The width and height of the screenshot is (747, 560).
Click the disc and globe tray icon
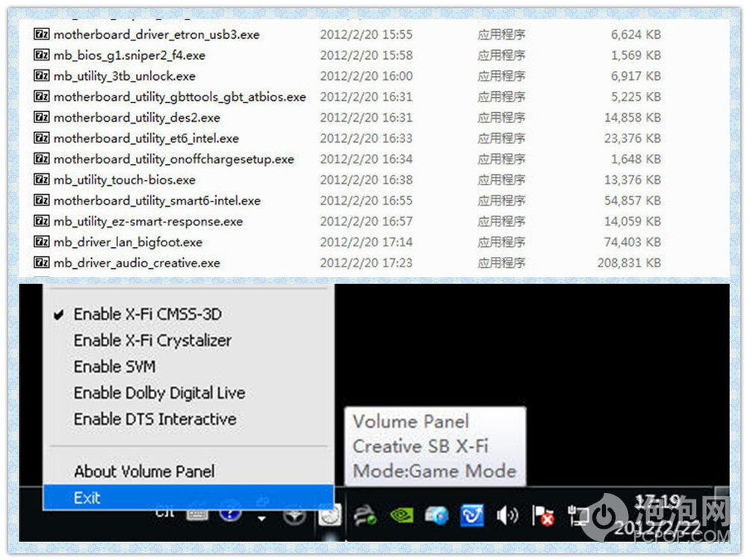tap(436, 514)
